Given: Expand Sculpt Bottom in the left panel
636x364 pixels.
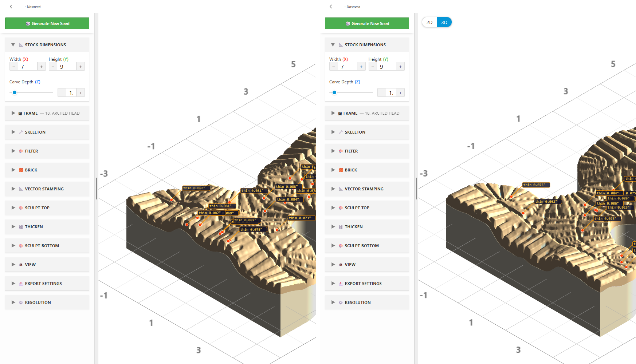Looking at the screenshot, I should tap(13, 246).
